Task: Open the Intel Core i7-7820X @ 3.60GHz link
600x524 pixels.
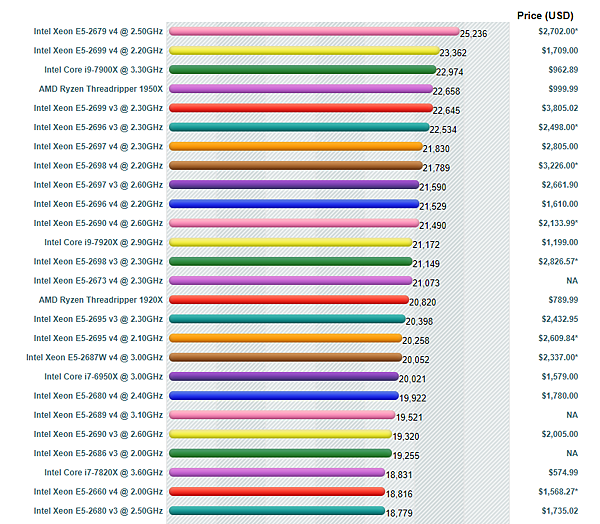Action: (103, 472)
